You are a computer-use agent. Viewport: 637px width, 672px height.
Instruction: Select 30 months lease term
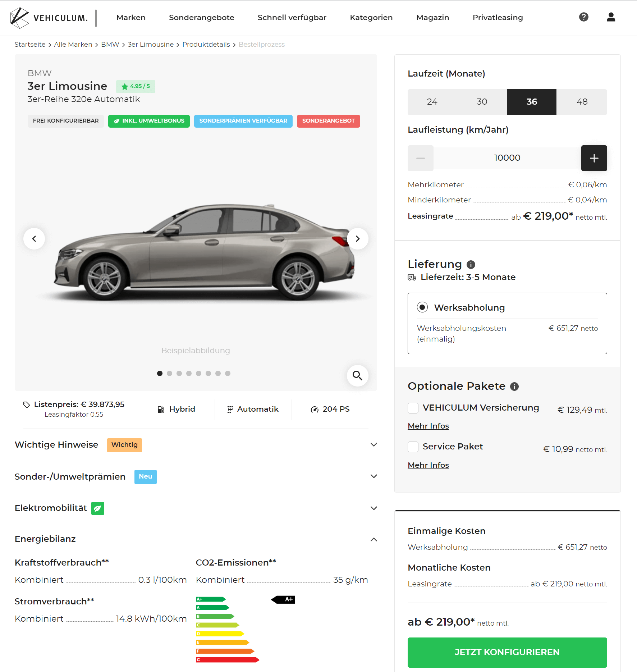click(x=482, y=102)
